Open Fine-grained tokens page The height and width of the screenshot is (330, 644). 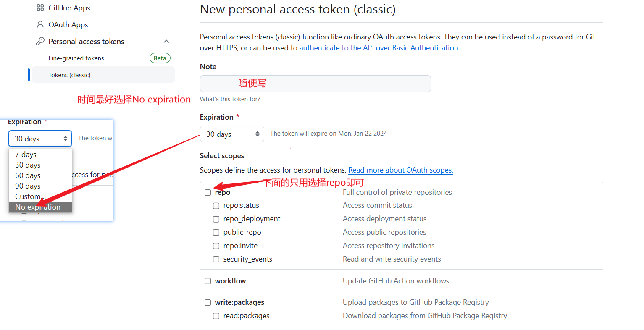tap(76, 58)
